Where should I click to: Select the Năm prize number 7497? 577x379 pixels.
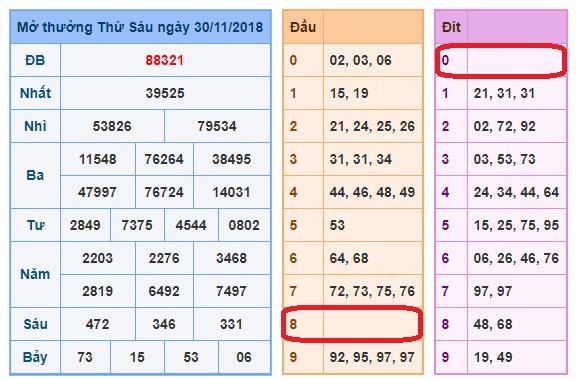(x=231, y=291)
